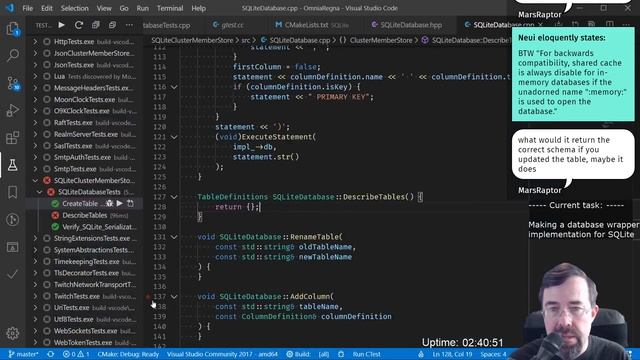Viewport: 640px width, 360px height.
Task: Open the Search view in activity bar
Action: pyautogui.click(x=13, y=55)
